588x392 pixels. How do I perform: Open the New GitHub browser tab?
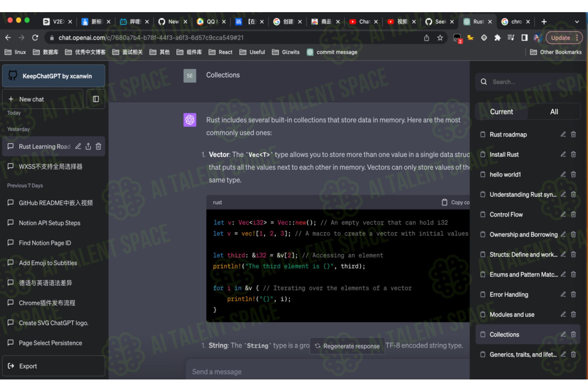[173, 22]
